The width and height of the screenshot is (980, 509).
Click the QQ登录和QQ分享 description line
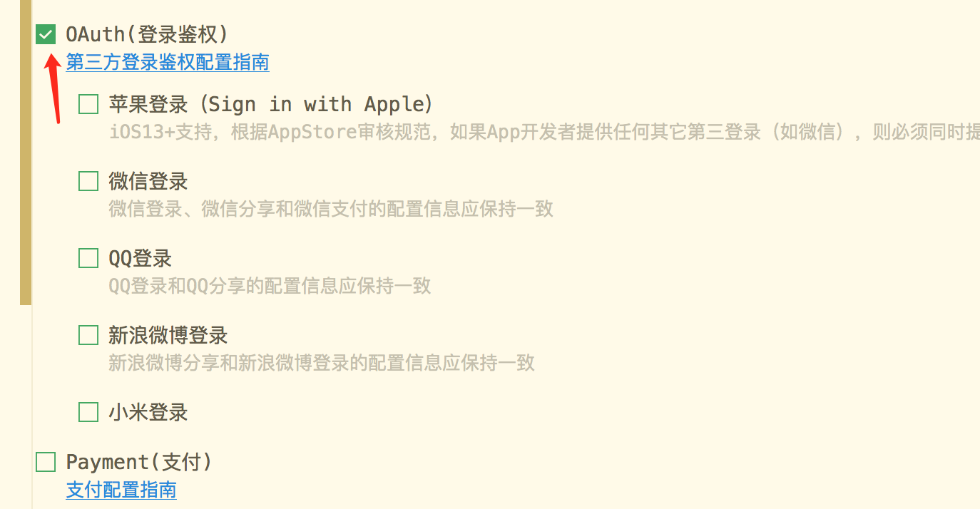point(270,286)
